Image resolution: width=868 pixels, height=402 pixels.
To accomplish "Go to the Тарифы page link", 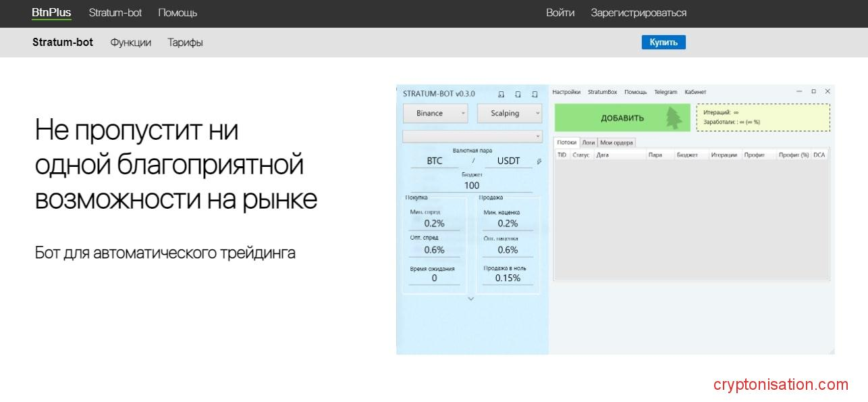I will click(x=185, y=43).
